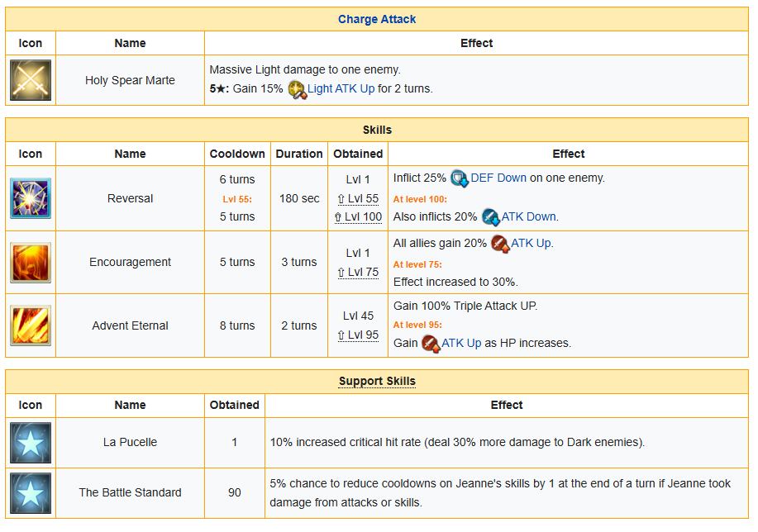
Task: Click the 'At level 100:' orange label
Action: pos(420,199)
